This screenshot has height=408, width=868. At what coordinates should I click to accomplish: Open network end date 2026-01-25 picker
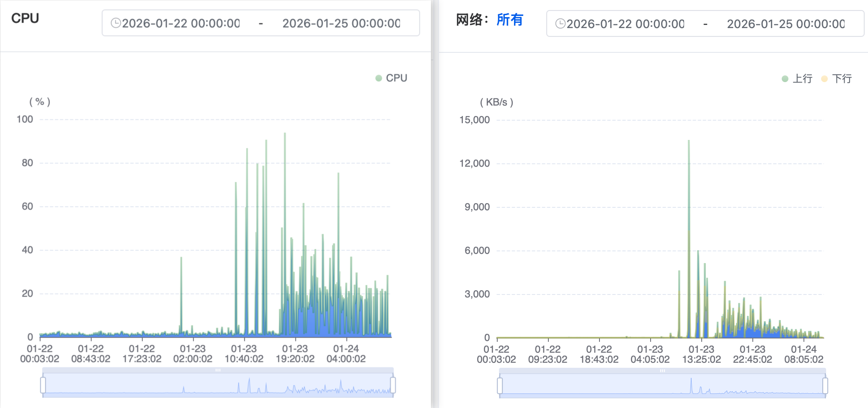(785, 24)
